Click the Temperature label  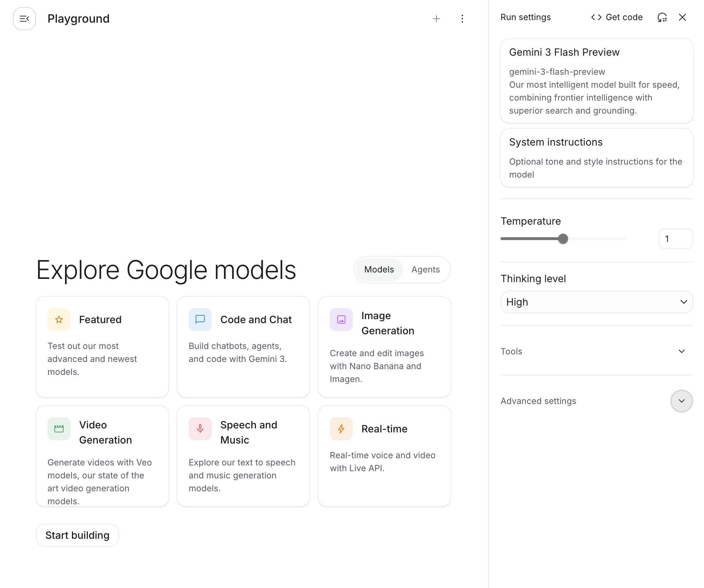pos(531,221)
